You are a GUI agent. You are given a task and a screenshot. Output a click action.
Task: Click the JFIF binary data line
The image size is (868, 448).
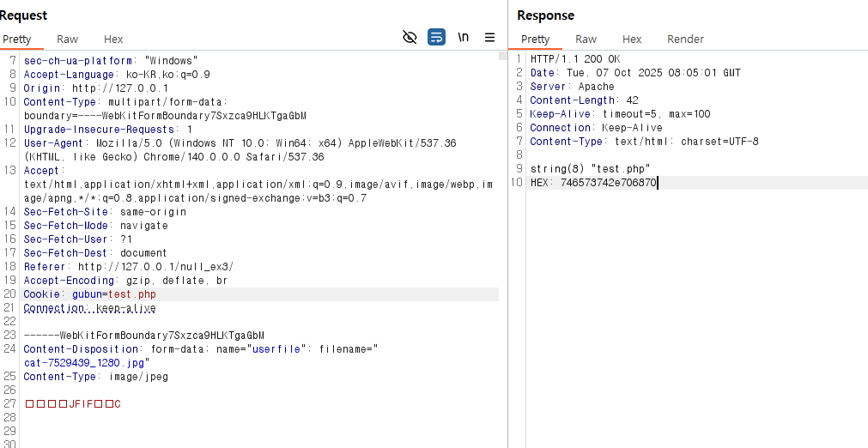73,404
